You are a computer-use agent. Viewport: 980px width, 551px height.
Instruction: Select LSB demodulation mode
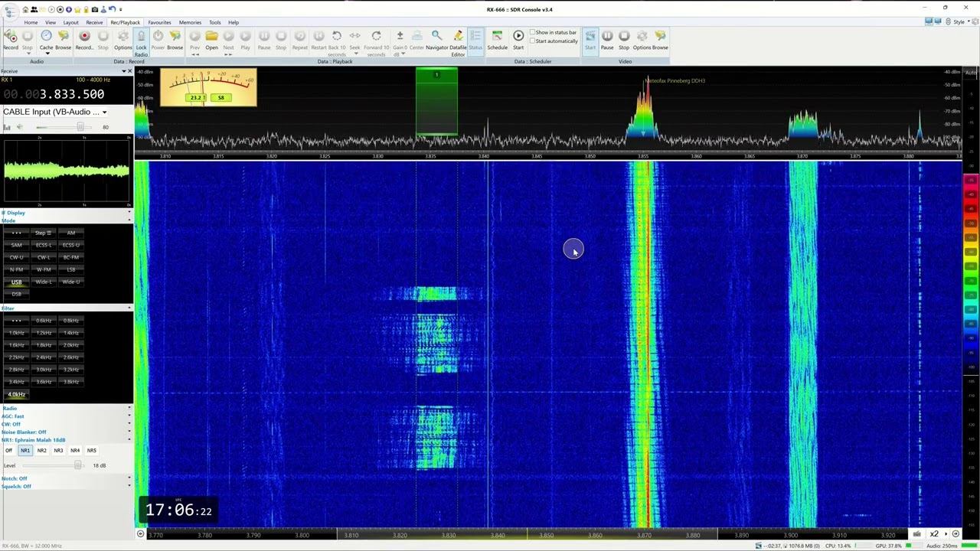click(x=71, y=269)
